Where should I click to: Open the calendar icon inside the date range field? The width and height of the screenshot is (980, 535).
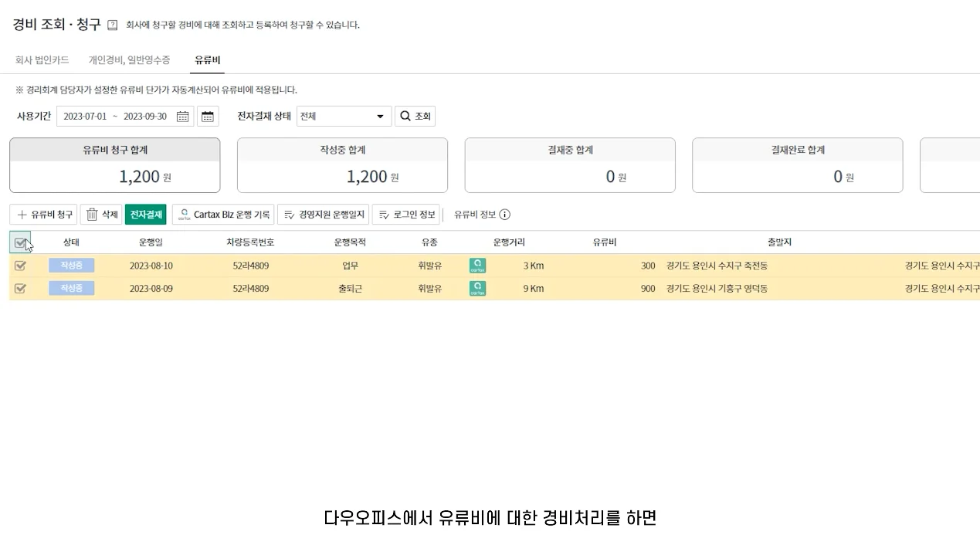(182, 117)
